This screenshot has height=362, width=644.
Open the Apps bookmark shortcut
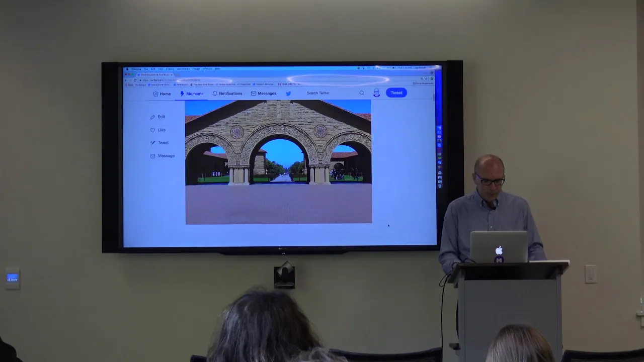pyautogui.click(x=129, y=84)
